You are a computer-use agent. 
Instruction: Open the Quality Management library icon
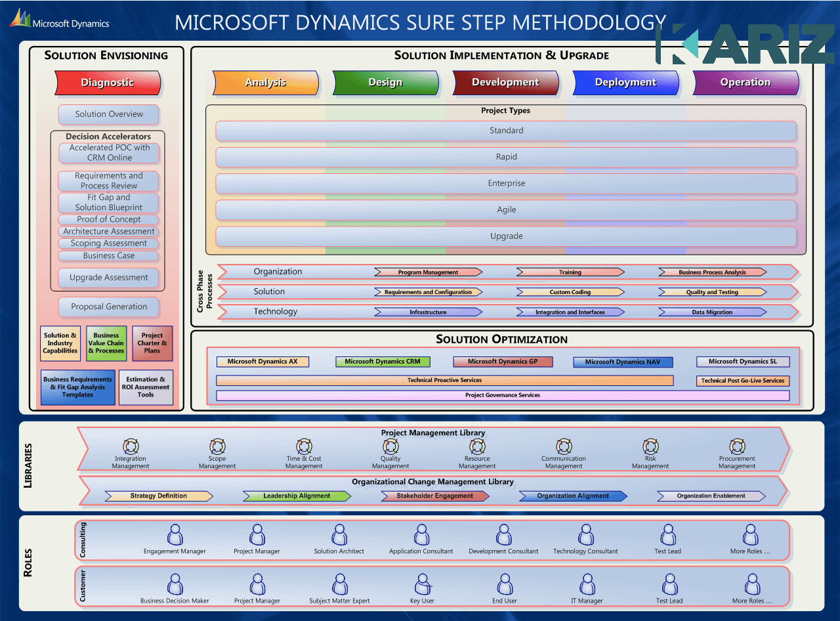[x=390, y=447]
